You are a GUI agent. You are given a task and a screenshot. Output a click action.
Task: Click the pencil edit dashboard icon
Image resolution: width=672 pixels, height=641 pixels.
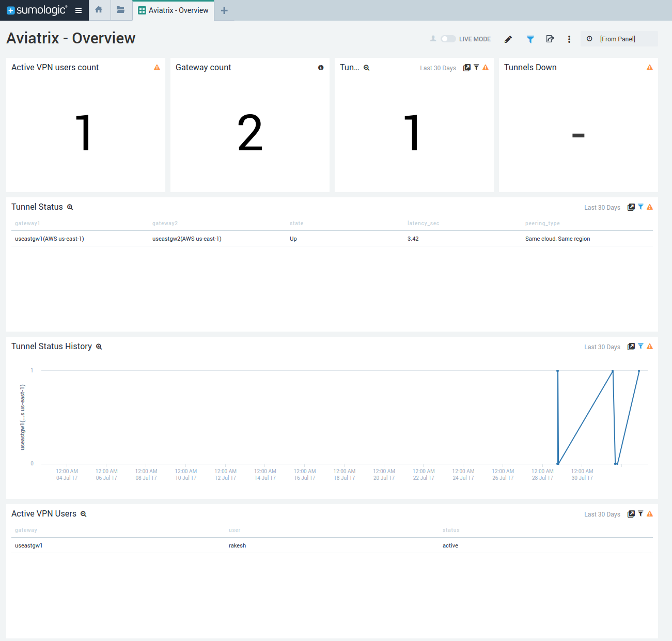[x=508, y=39]
